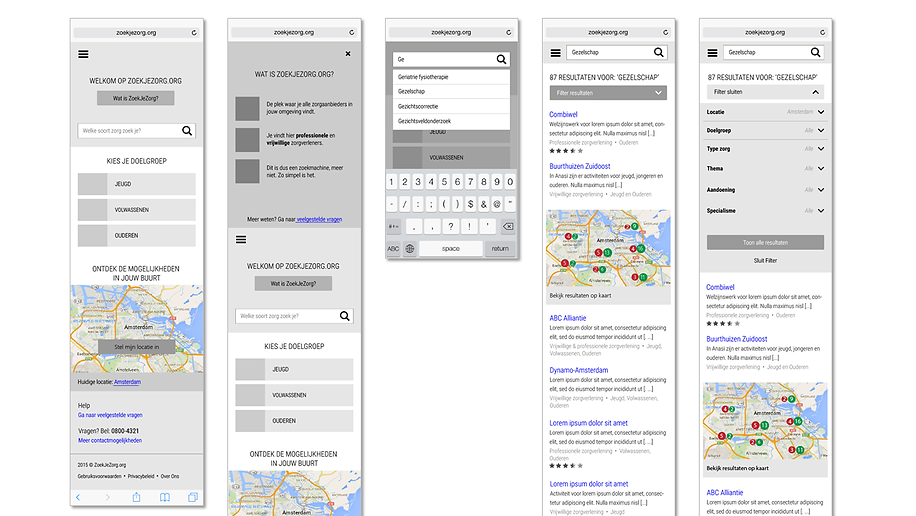Expand the 'Type zorg' filter dropdown
Screen dimensions: 916x516
pos(765,149)
